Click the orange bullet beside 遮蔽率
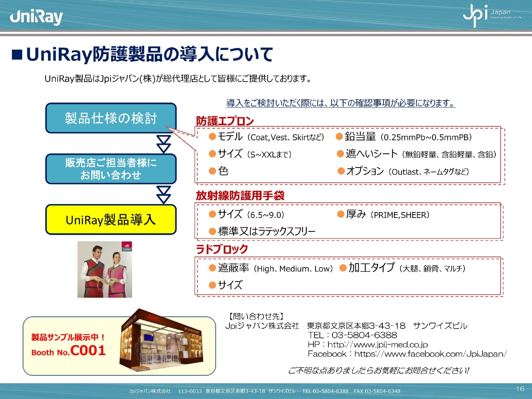The width and height of the screenshot is (532, 399). click(x=212, y=268)
